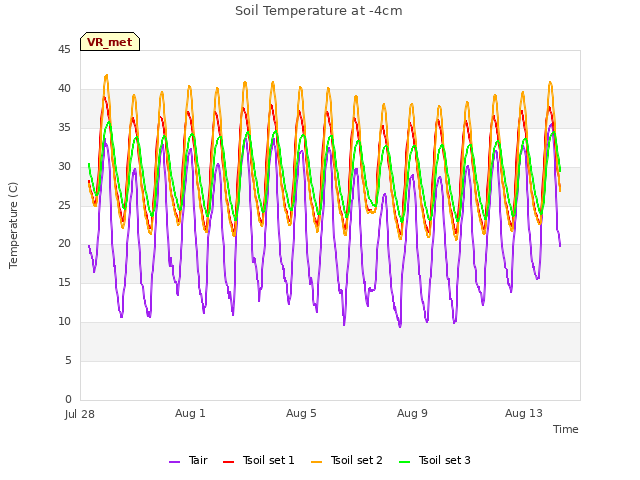This screenshot has height=480, width=640.
Task: Click the 25 y-axis tick label
Action: tap(64, 205)
